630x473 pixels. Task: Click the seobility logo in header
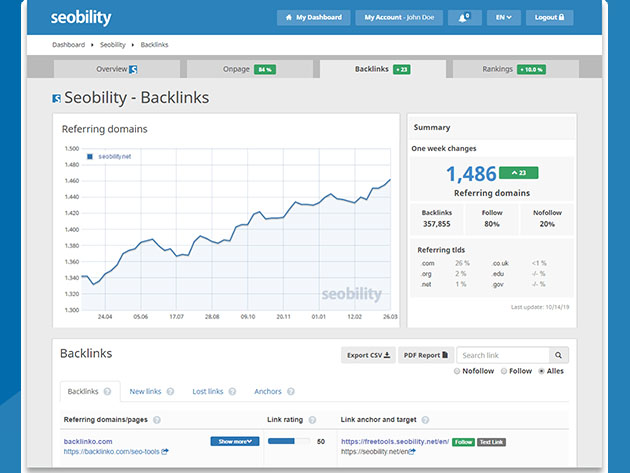coord(81,18)
